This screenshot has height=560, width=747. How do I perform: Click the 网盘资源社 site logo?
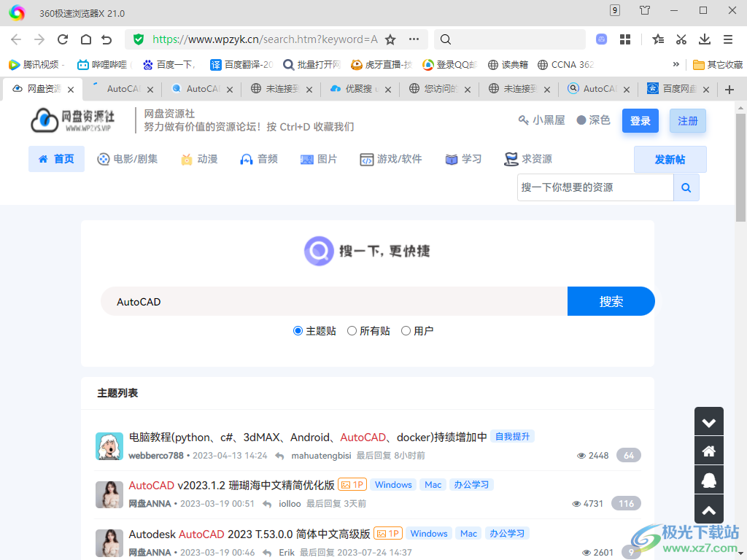pos(74,120)
